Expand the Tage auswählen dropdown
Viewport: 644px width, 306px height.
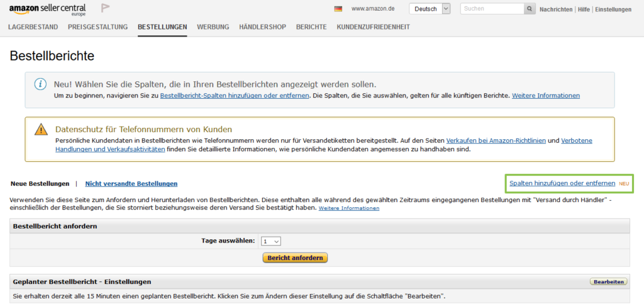272,241
